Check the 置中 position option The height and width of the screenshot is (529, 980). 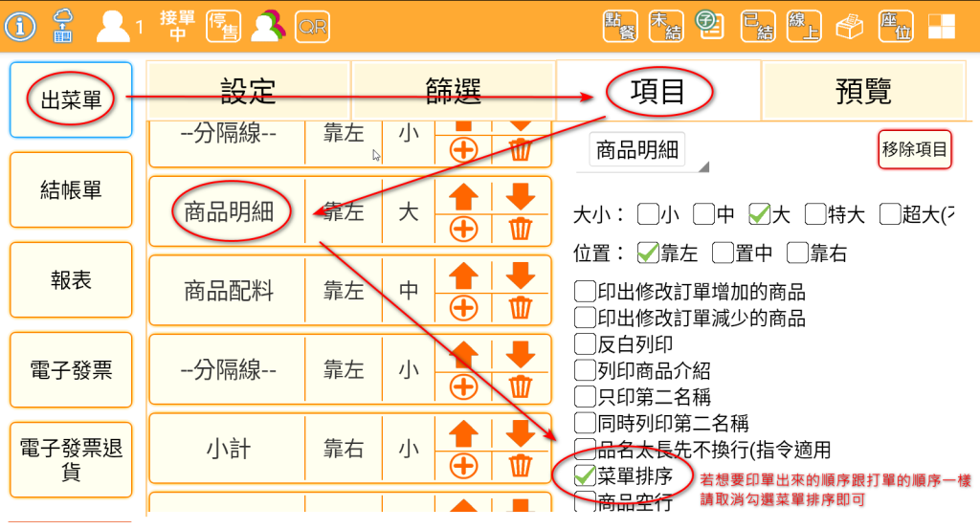point(724,253)
